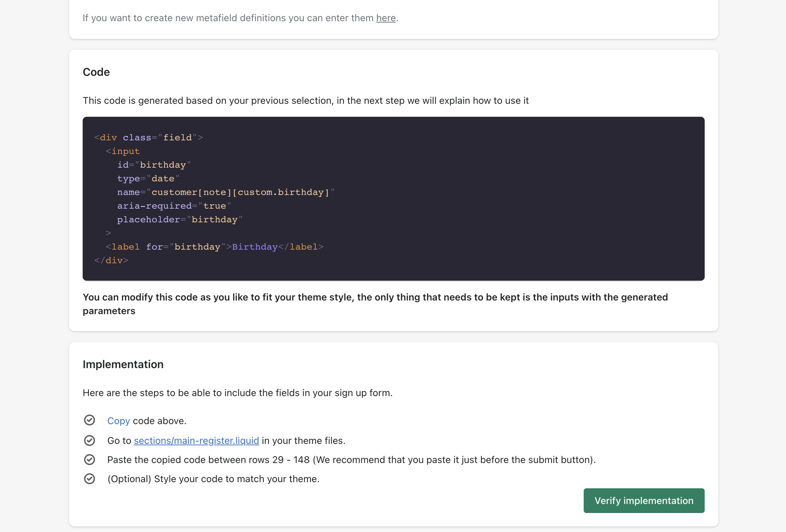
Task: Open sections/main-register.liquid theme file link
Action: coord(196,440)
